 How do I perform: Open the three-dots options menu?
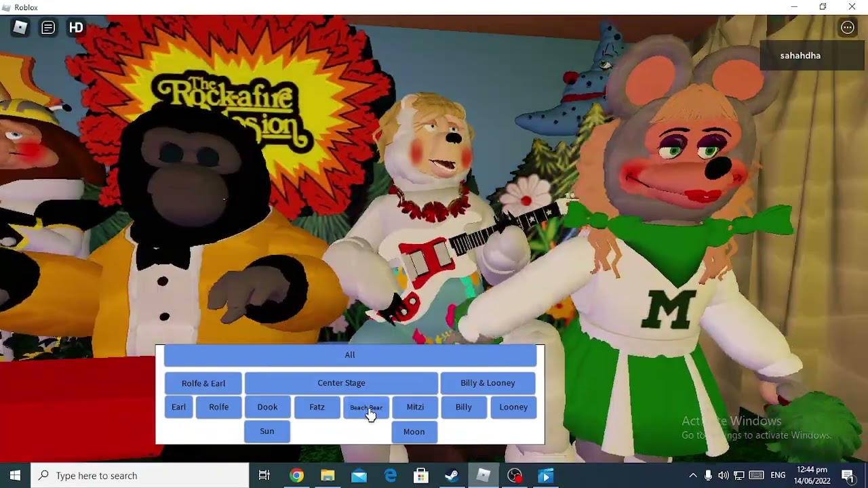[x=848, y=28]
